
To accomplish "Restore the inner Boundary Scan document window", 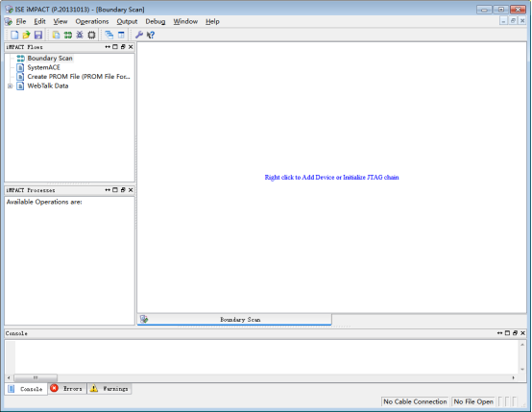I will pos(513,21).
